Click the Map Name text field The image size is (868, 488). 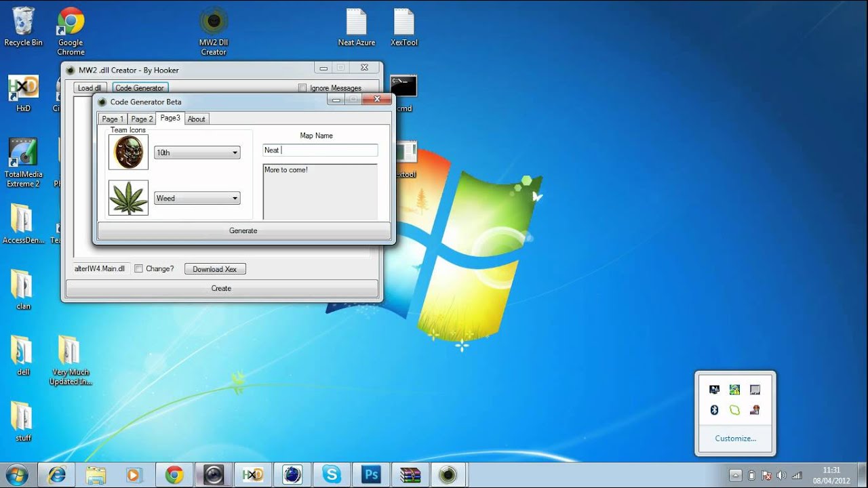coord(320,150)
